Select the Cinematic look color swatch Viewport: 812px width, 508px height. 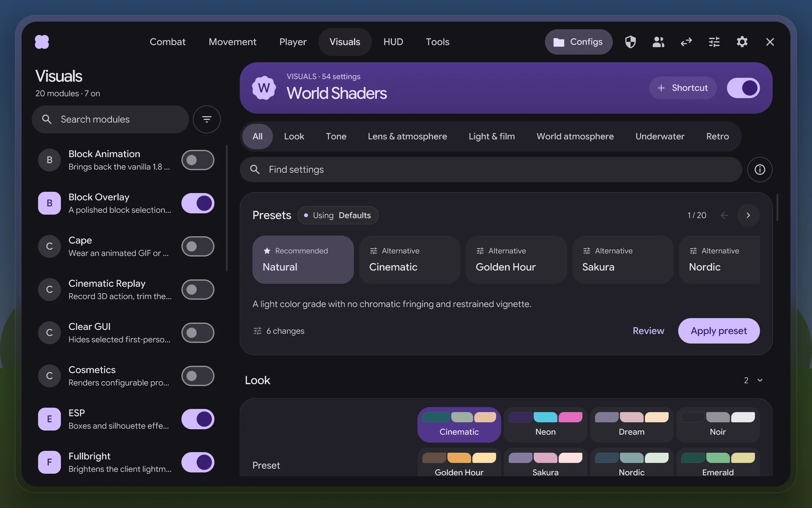459,425
